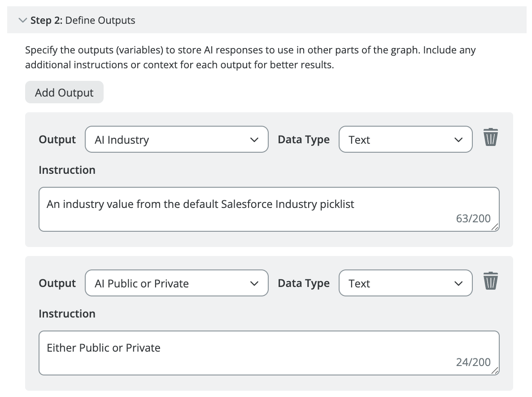
Task: Open the AI Public or Private output dropdown
Action: 176,283
